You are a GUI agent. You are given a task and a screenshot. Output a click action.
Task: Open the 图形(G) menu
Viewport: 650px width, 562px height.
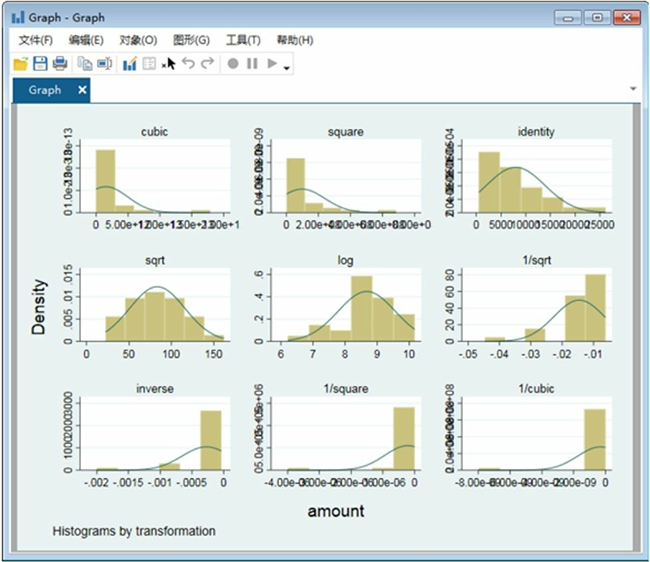[191, 40]
